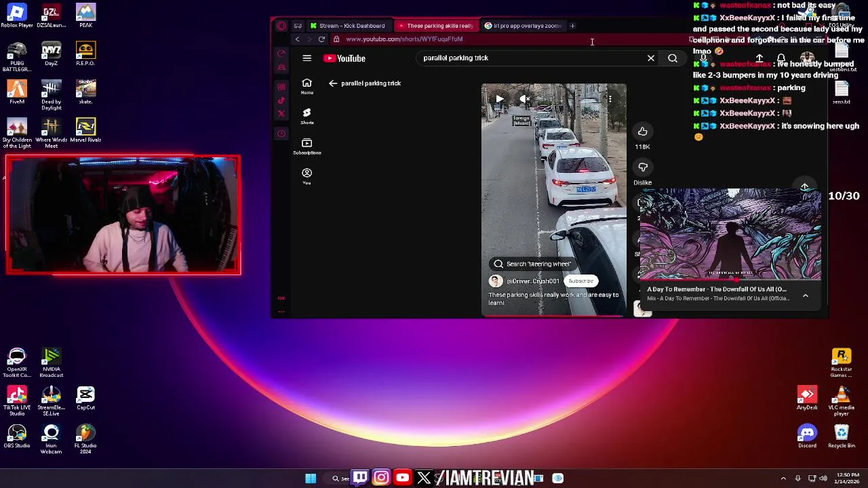Open OpenXR Toolkit Companion desktop icon
This screenshot has height=488, width=868.
tap(17, 363)
